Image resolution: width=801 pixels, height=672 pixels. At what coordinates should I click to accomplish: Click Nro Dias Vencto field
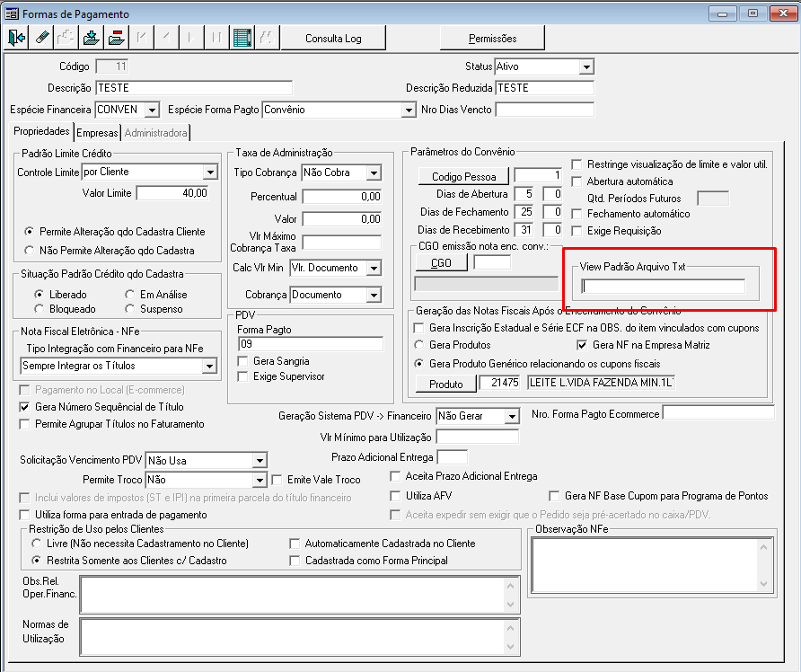(x=544, y=110)
